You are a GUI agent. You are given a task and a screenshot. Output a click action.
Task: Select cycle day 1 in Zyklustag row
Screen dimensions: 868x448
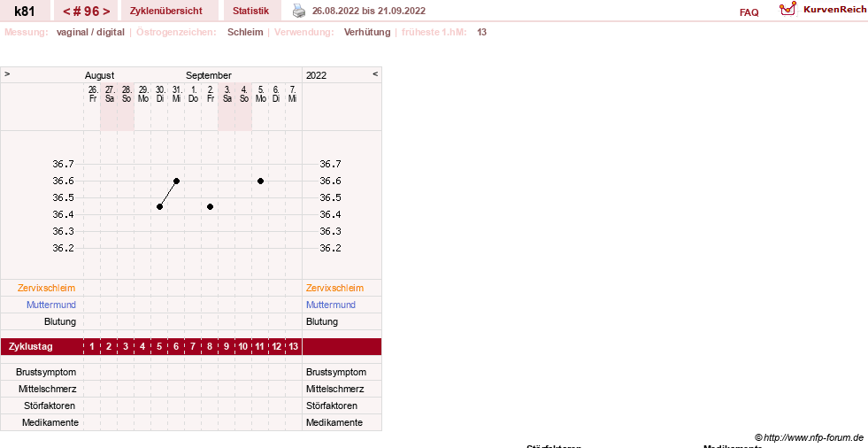coord(92,347)
